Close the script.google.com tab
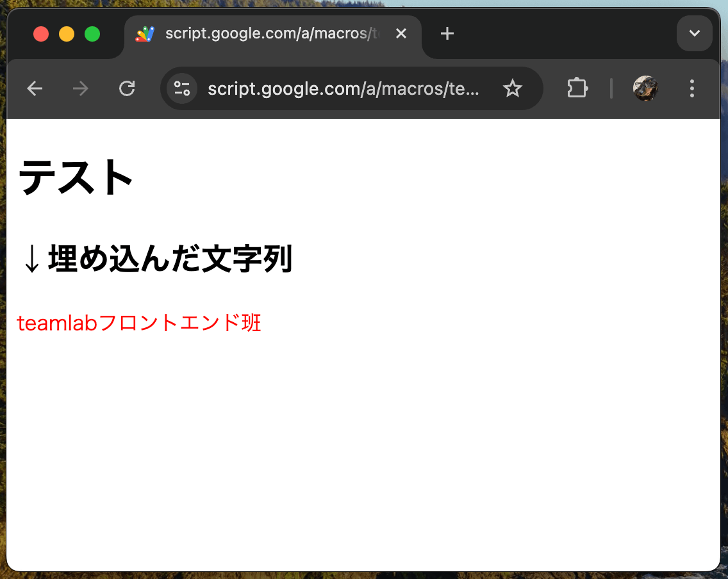 coord(401,33)
